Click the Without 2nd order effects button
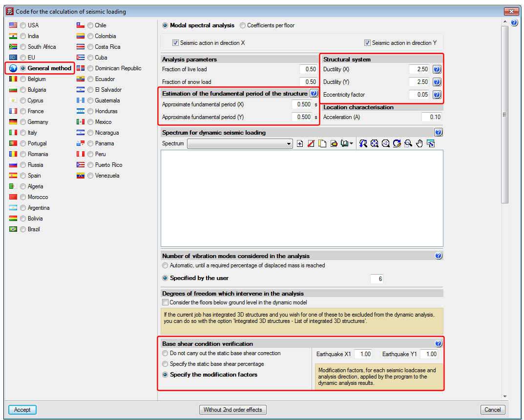The image size is (524, 420). tap(232, 410)
